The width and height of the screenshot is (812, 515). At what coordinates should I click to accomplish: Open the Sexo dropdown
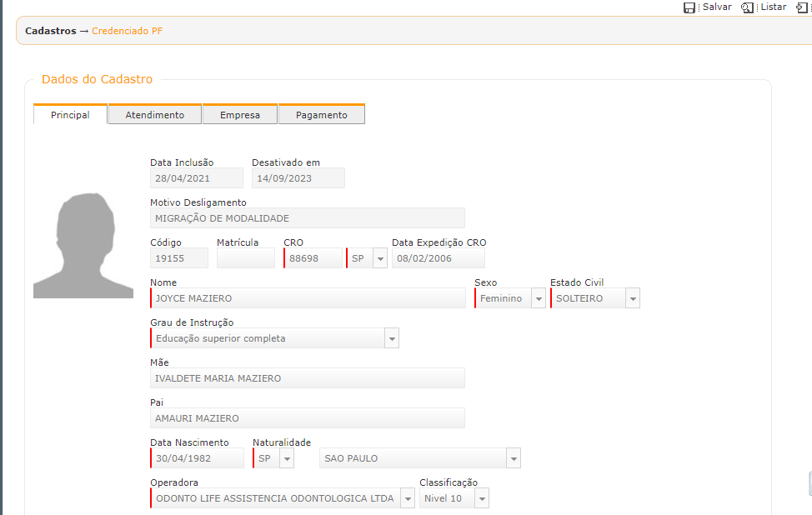(x=539, y=299)
